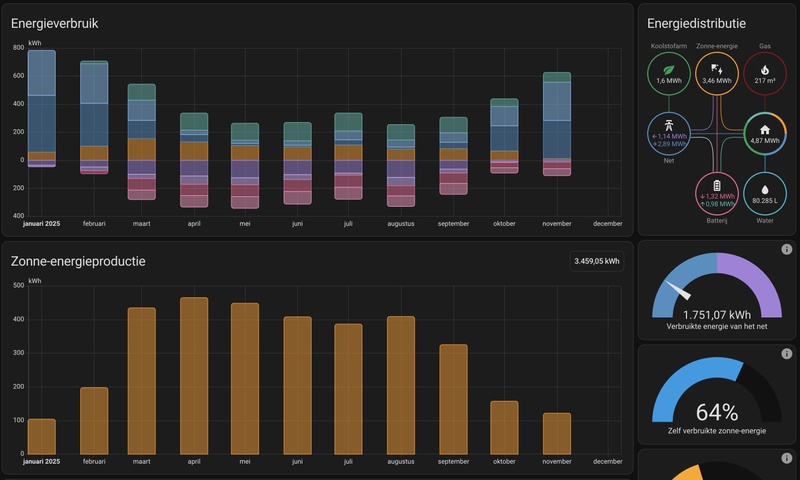This screenshot has height=480, width=800.
Task: Click the augustus bar in Zonne-energieproductie chart
Action: [401, 385]
